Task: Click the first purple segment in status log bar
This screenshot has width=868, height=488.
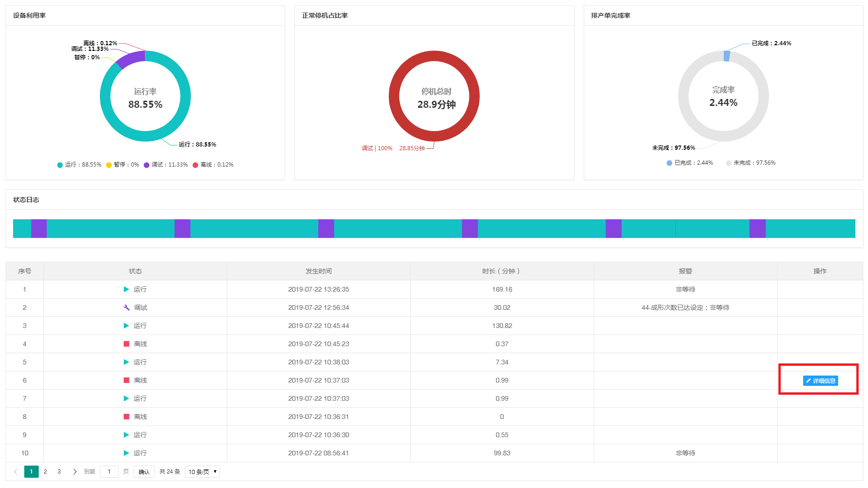Action: [x=39, y=229]
